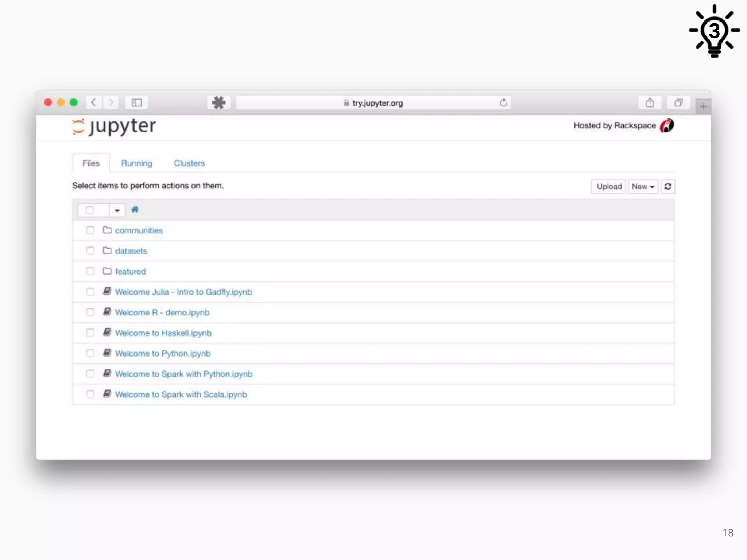Check the communities folder checkbox

click(x=90, y=230)
